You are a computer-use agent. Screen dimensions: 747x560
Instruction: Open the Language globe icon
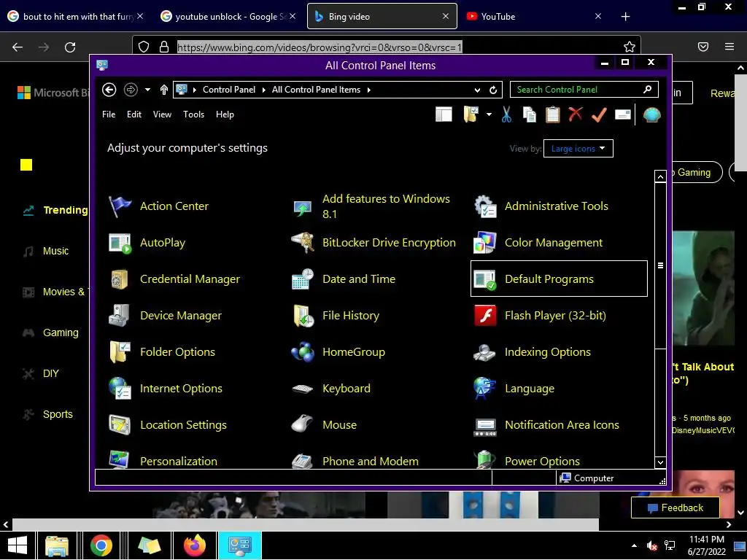(485, 389)
